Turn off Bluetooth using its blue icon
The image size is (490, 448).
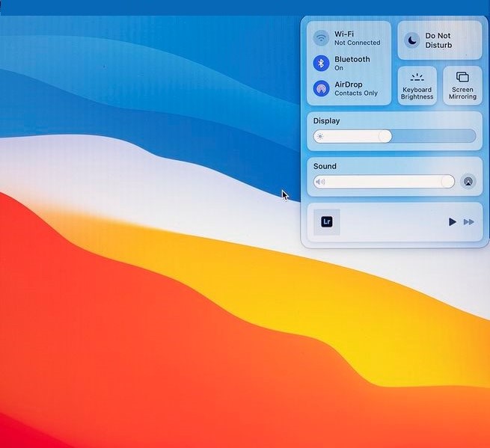(x=321, y=64)
